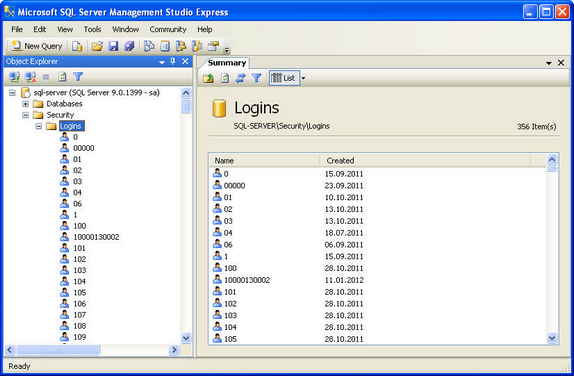This screenshot has height=376, width=574.
Task: Collapse the sql-server root node
Action: pos(12,93)
